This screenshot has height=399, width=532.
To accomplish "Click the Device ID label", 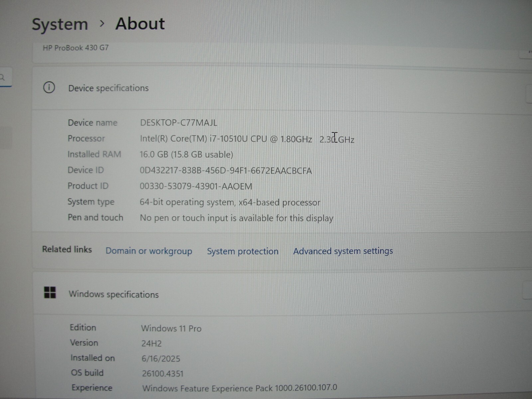I will click(x=85, y=170).
